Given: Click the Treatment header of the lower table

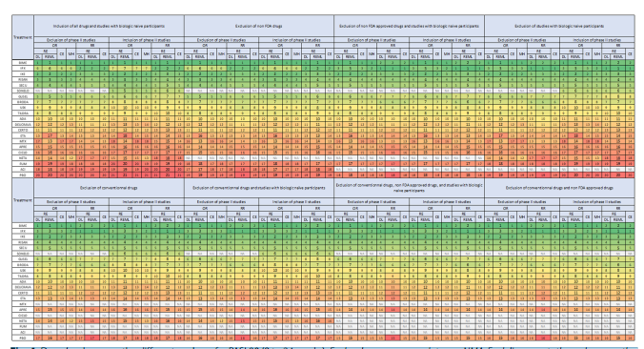Looking at the screenshot, I should [23, 200].
